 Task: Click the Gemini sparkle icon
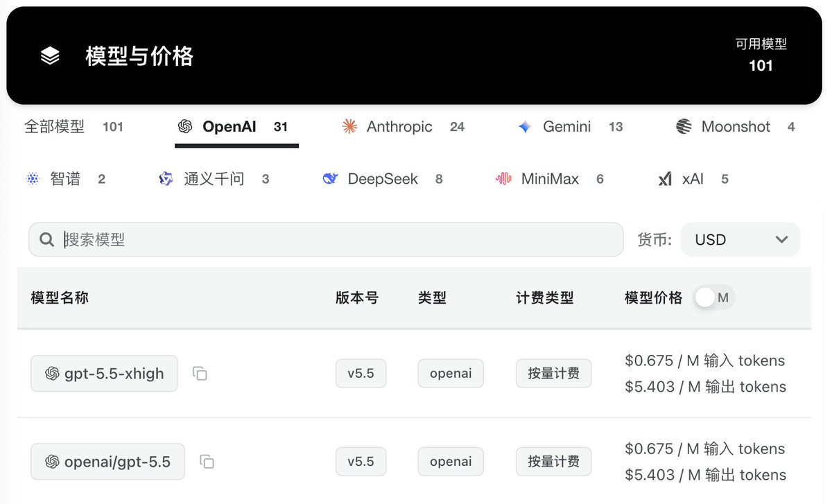pyautogui.click(x=525, y=127)
